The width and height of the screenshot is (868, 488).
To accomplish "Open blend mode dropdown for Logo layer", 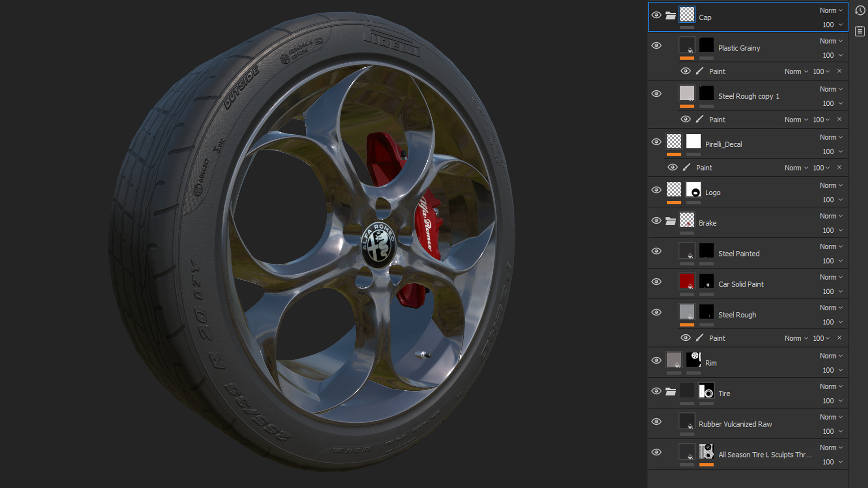I will [831, 185].
